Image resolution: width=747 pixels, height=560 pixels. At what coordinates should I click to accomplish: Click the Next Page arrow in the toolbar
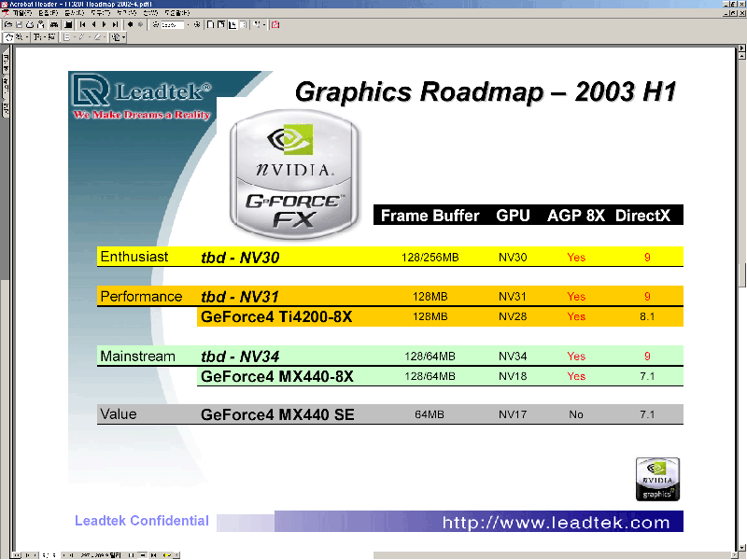pyautogui.click(x=104, y=25)
